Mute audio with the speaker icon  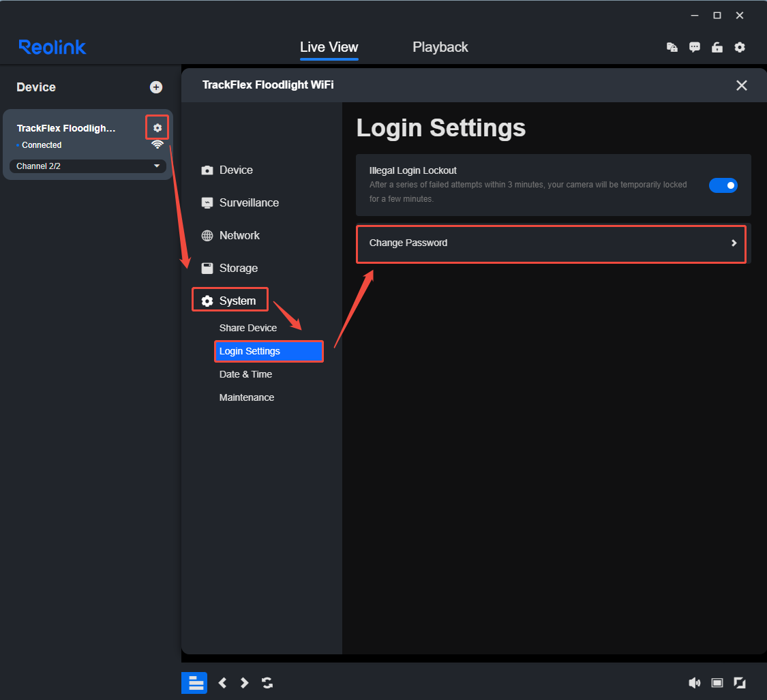tap(695, 683)
